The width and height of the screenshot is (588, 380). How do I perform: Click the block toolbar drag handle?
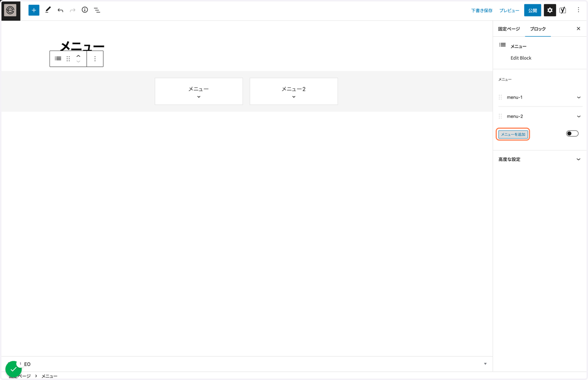pos(68,59)
